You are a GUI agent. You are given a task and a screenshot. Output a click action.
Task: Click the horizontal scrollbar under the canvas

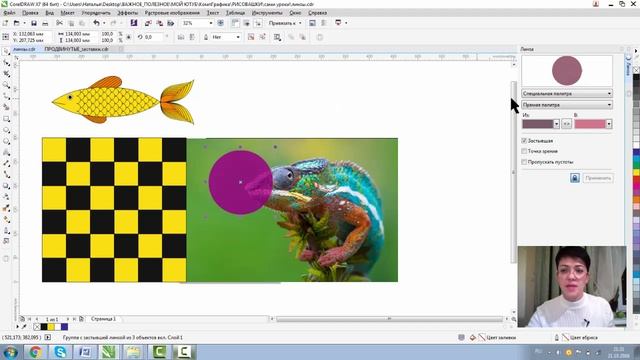pyautogui.click(x=390, y=319)
